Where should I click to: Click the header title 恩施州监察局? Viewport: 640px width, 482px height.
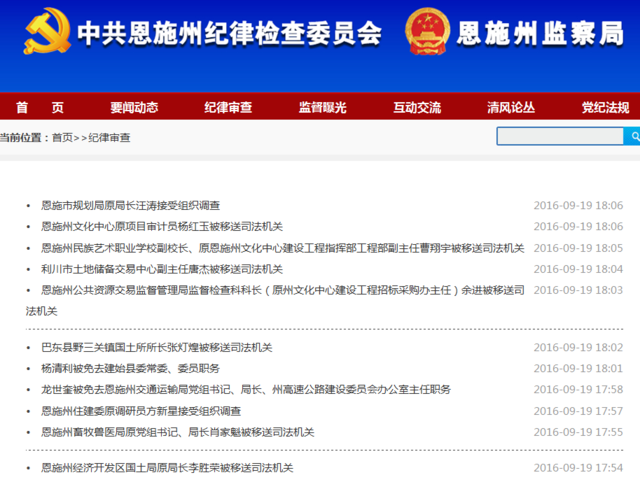[x=540, y=33]
